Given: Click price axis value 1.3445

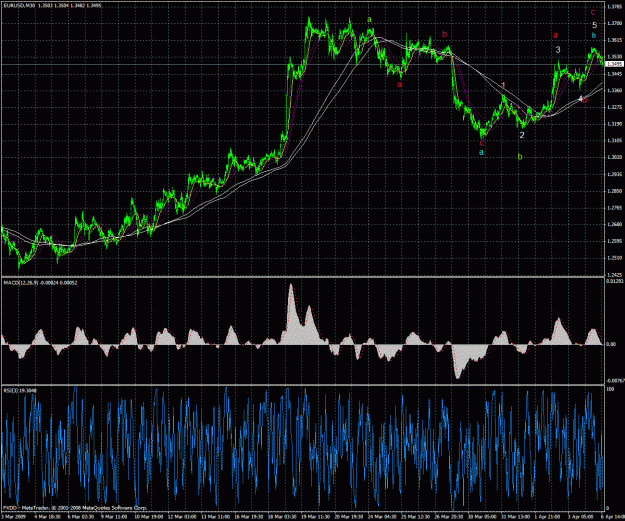Looking at the screenshot, I should (614, 74).
